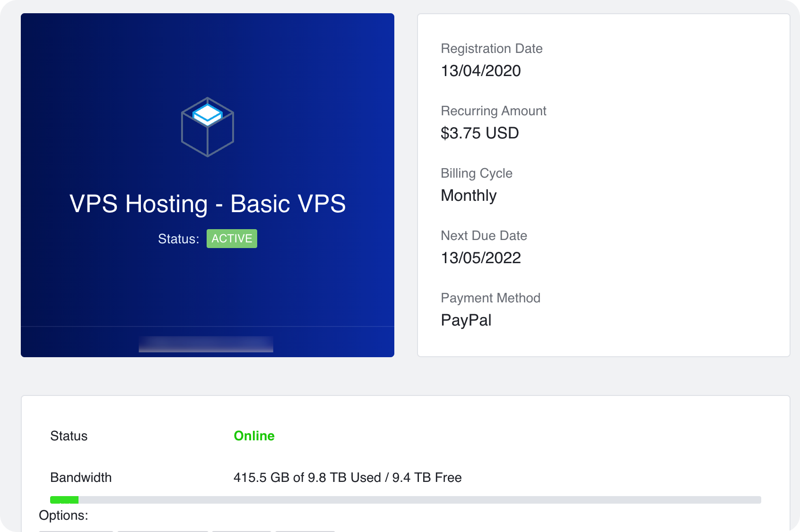Click the Status: label beside the ACTIVE badge
The image size is (800, 532).
(179, 239)
